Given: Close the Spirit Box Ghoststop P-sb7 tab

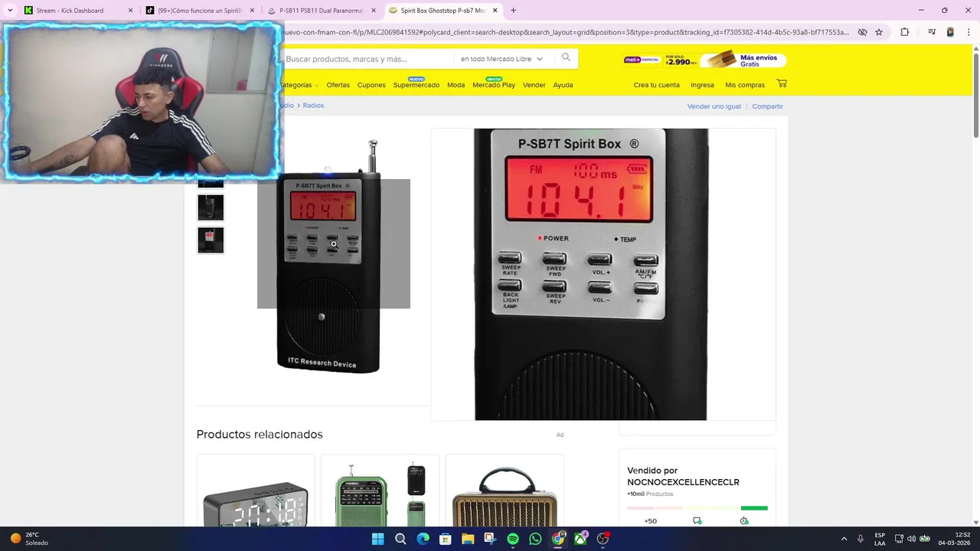Looking at the screenshot, I should tap(495, 11).
